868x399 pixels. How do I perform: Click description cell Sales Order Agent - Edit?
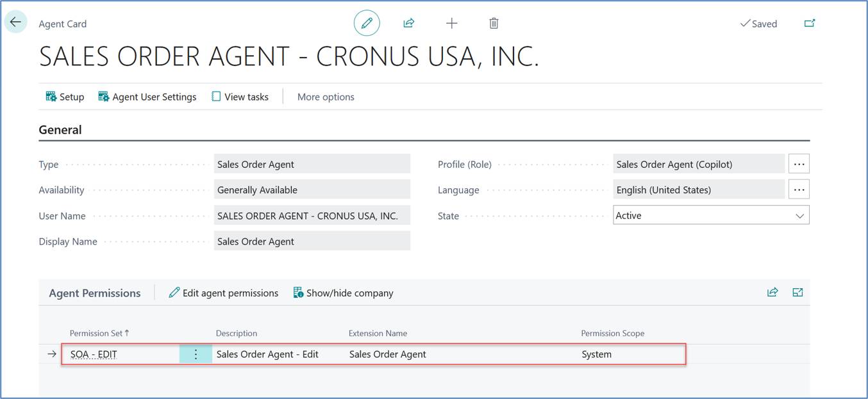pyautogui.click(x=267, y=354)
